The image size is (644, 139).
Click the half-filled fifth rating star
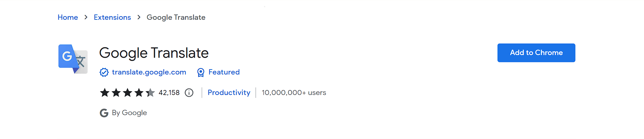150,92
